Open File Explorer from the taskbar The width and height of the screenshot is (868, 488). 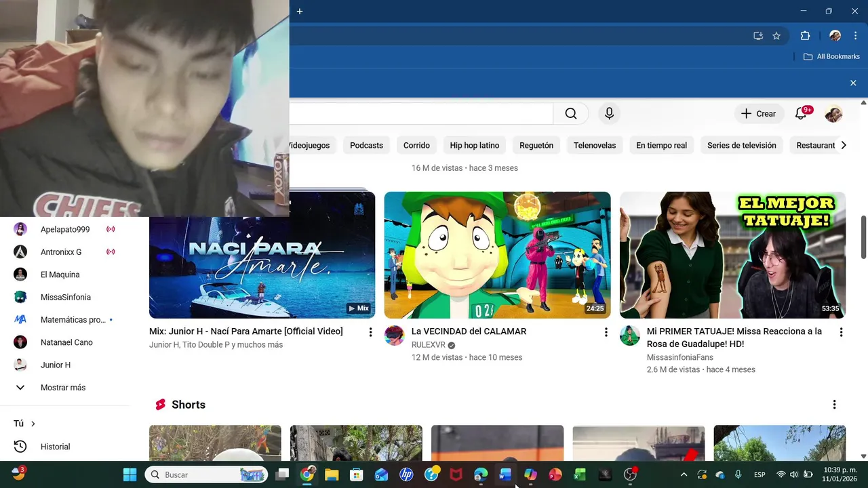332,474
